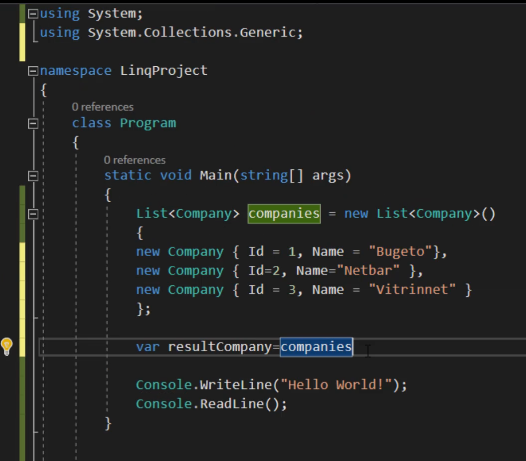Click the highlighted companies variable declaration
526x461 pixels.
point(284,214)
